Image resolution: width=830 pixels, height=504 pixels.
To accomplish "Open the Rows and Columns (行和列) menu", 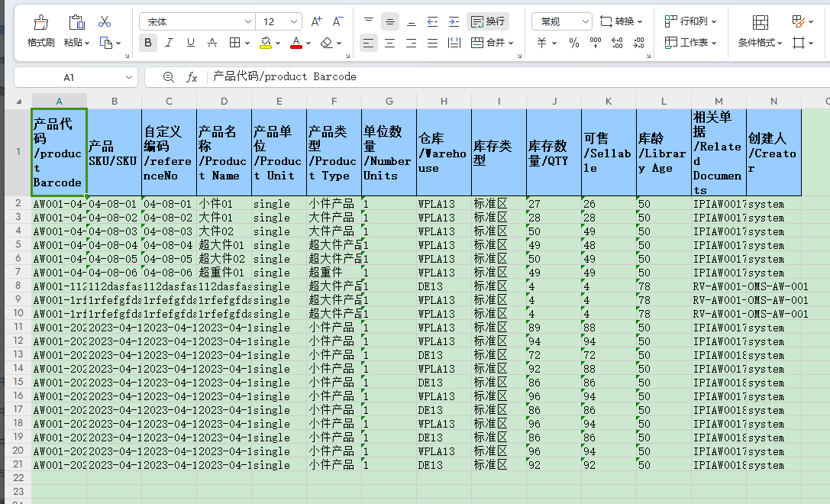I will [690, 21].
